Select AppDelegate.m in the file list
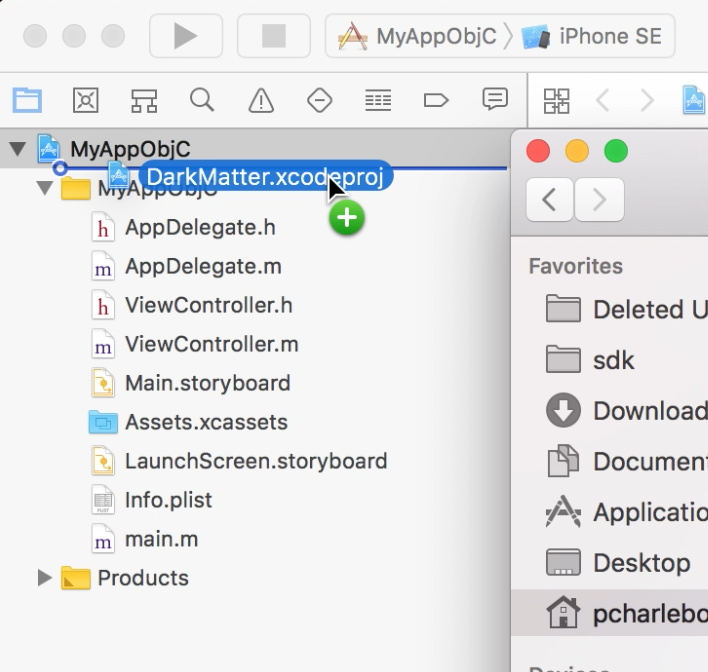The height and width of the screenshot is (672, 708). coord(202,267)
